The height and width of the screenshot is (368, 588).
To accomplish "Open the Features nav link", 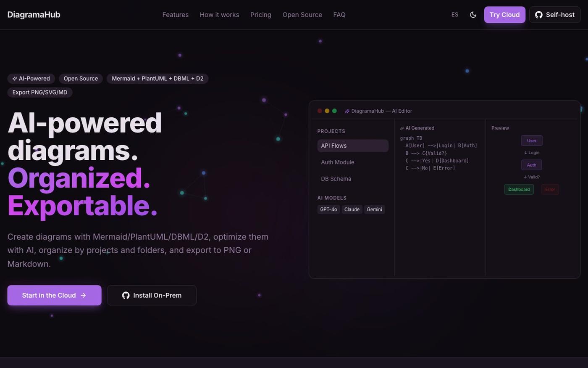I will coord(175,15).
